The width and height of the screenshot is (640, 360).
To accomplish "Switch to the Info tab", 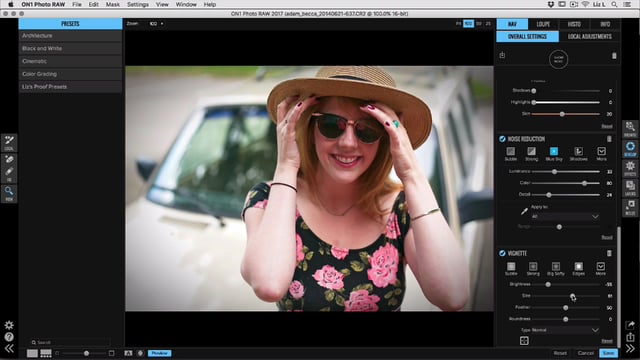I will click(605, 24).
